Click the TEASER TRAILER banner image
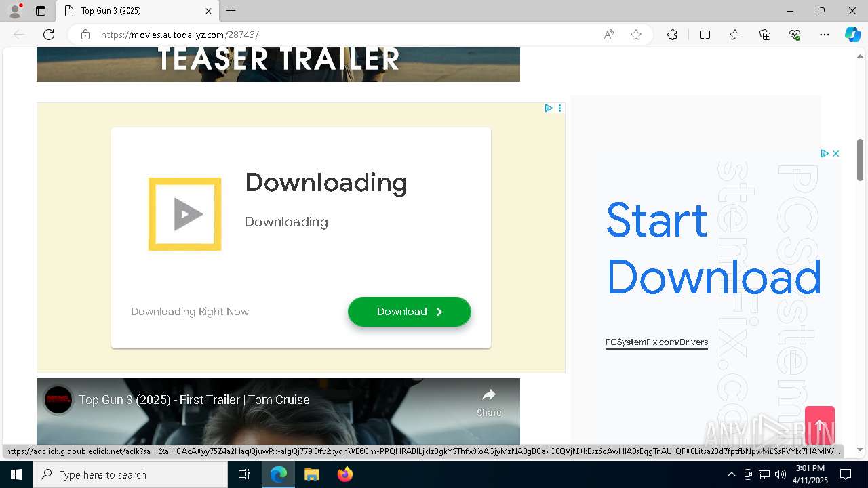The height and width of the screenshot is (488, 868). [278, 65]
